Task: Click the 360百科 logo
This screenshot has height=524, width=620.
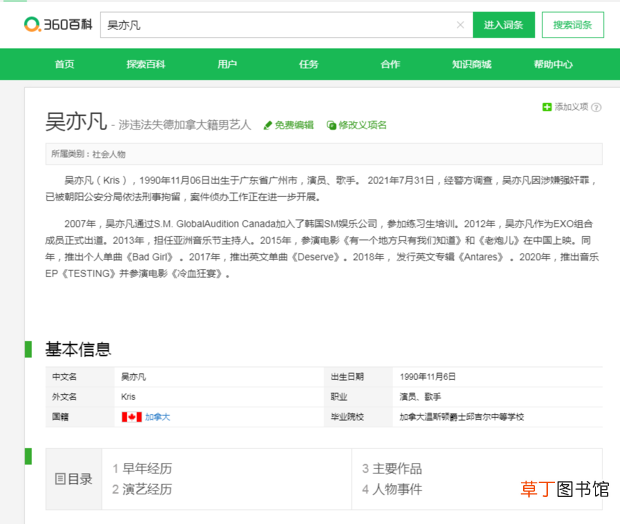Action: click(x=58, y=25)
